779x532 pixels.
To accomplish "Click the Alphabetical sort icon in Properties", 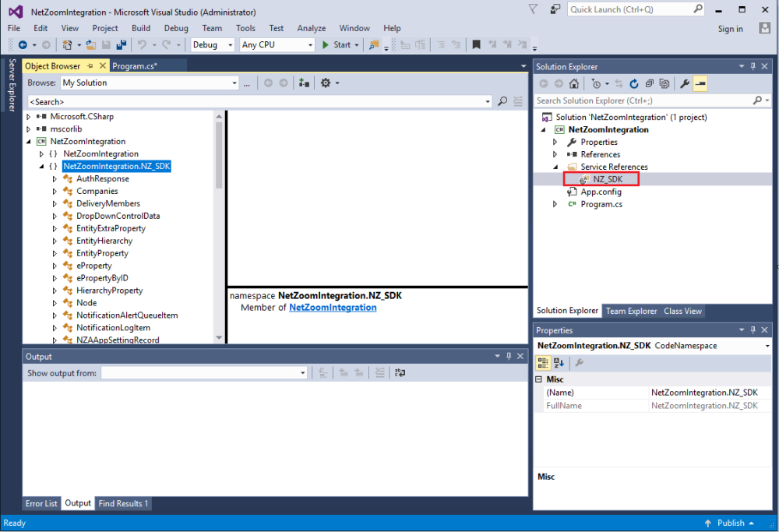I will click(x=559, y=363).
